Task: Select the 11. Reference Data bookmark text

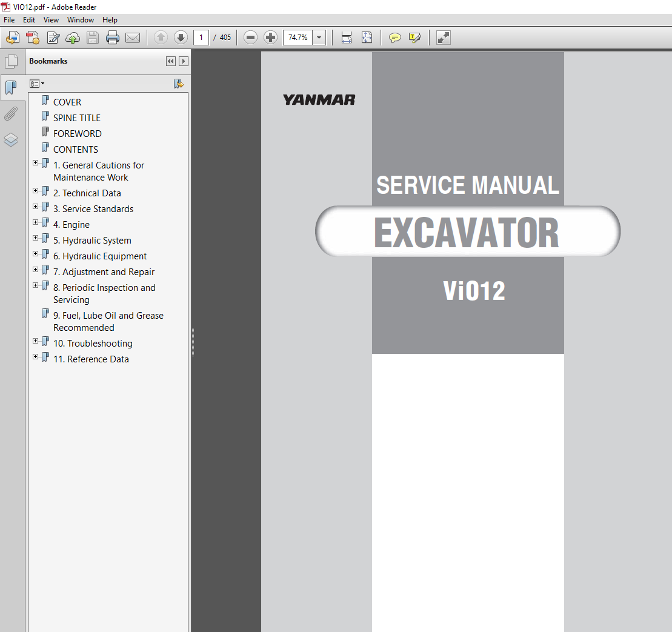Action: 91,359
